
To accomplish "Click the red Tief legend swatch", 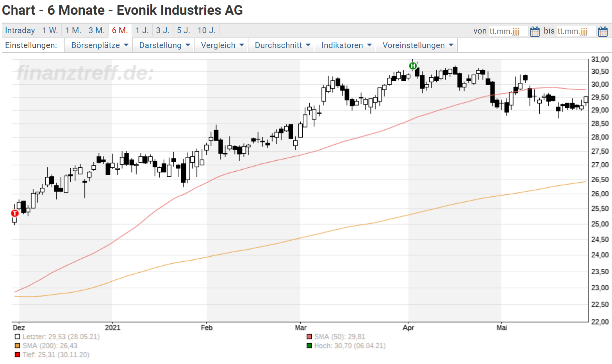I will click(17, 355).
